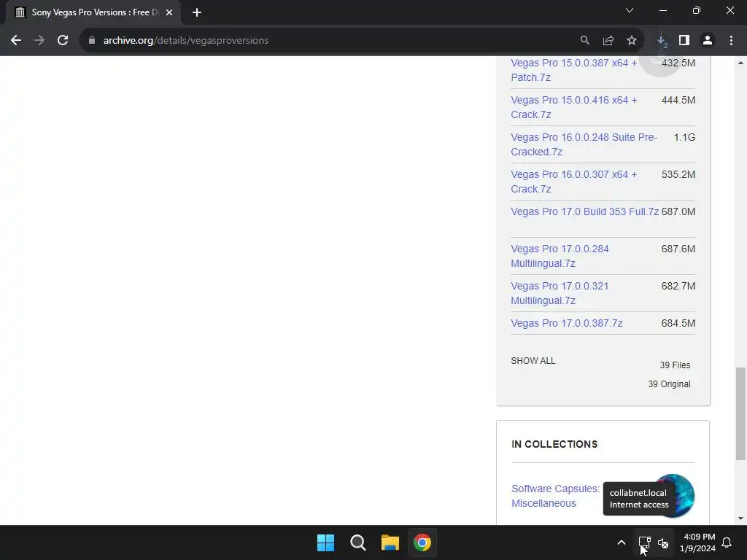Viewport: 747px width, 560px height.
Task: View site information lock icon
Action: coord(92,41)
